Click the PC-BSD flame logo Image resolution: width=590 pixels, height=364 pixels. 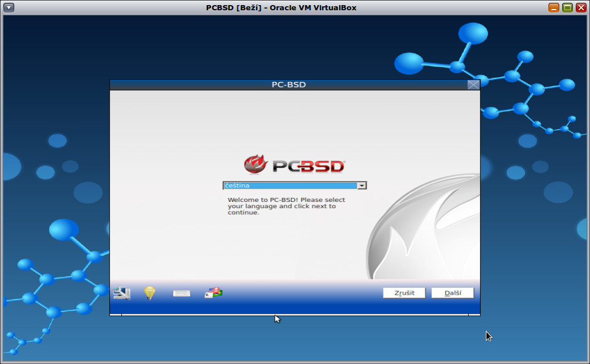(x=257, y=164)
